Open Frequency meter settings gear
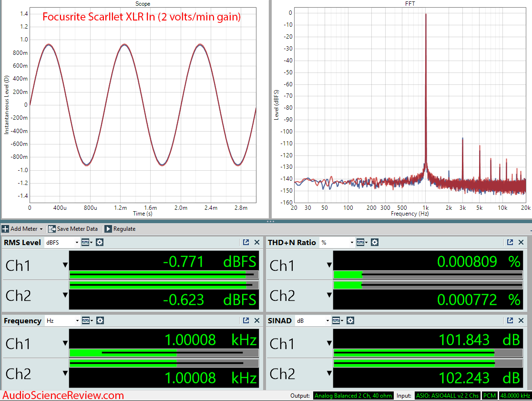The height and width of the screenshot is (401, 532). tap(100, 320)
